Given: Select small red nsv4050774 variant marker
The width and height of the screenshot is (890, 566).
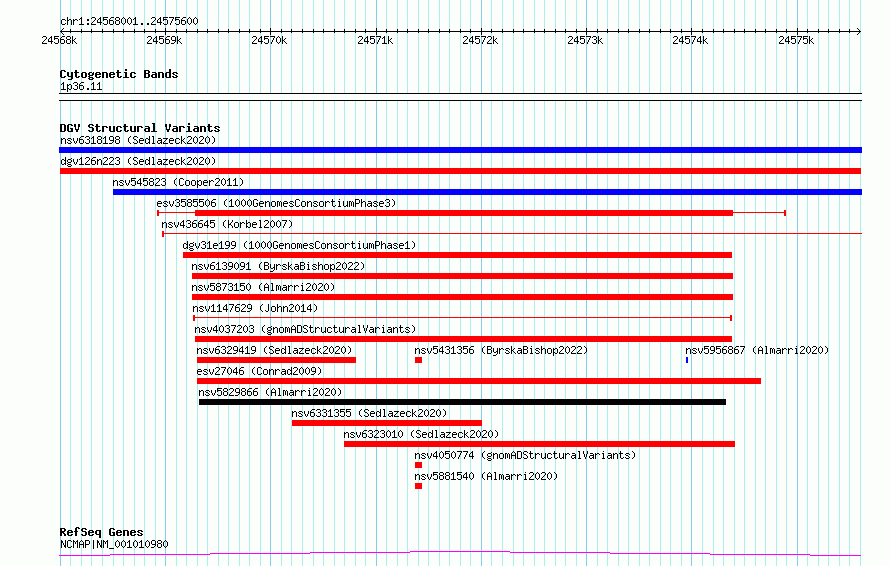Looking at the screenshot, I should [x=418, y=466].
